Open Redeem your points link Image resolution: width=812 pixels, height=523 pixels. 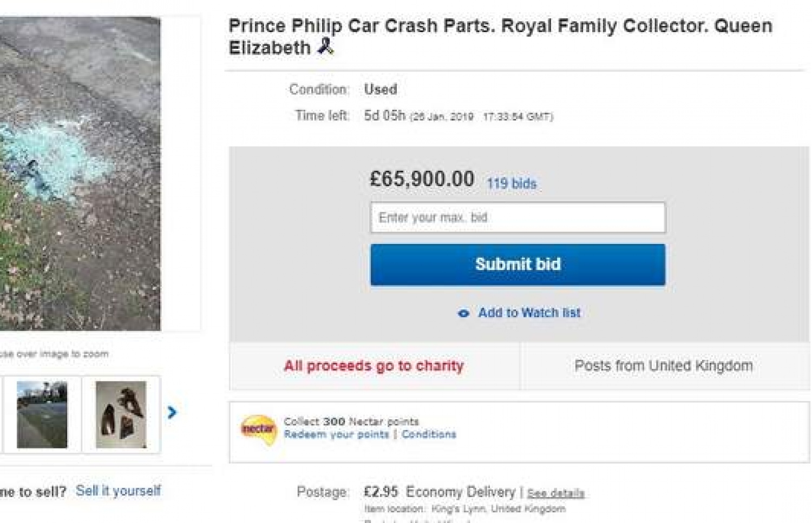click(336, 434)
